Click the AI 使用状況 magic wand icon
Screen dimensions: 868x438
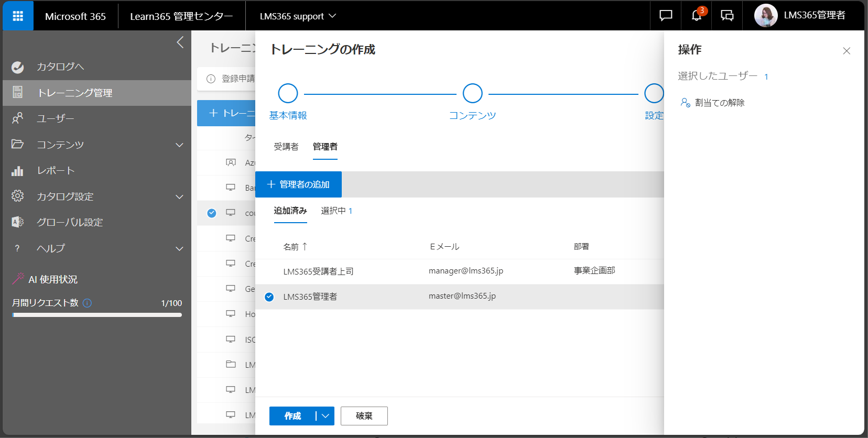[18, 278]
